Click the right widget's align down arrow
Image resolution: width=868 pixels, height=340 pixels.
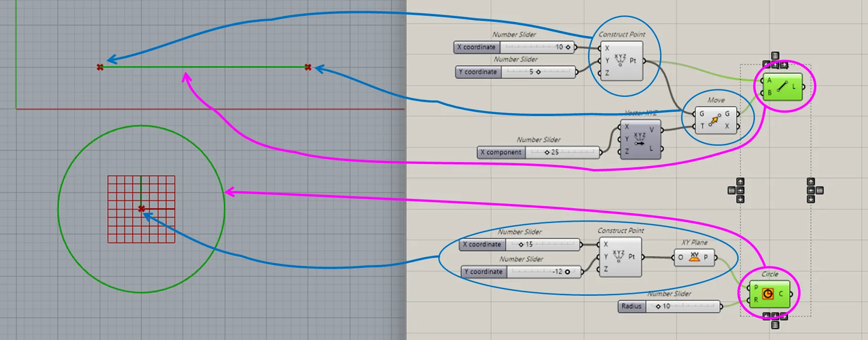click(x=811, y=199)
